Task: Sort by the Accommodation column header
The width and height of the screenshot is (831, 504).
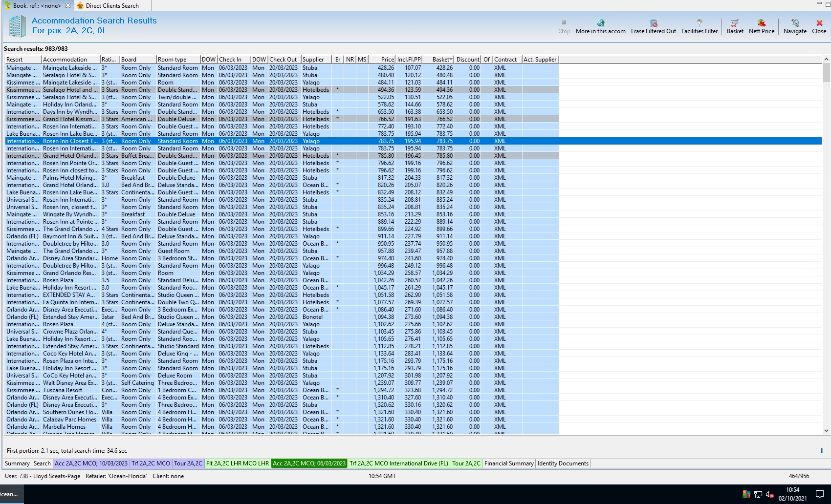Action: [x=71, y=60]
